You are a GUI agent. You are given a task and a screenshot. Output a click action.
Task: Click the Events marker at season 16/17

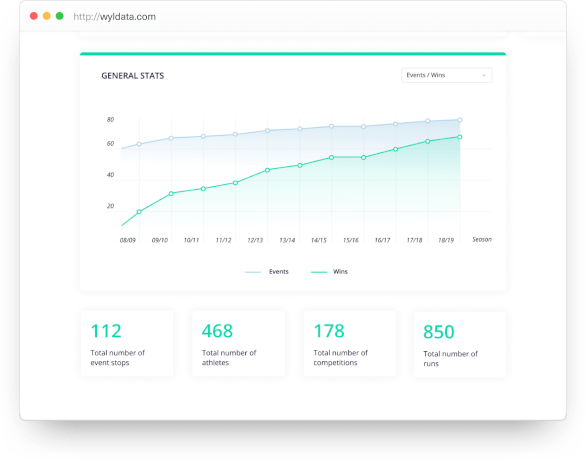(x=395, y=124)
